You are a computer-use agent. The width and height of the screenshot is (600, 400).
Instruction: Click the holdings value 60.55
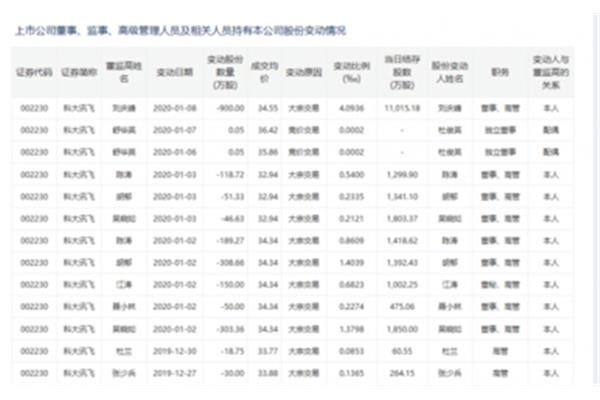(x=402, y=351)
